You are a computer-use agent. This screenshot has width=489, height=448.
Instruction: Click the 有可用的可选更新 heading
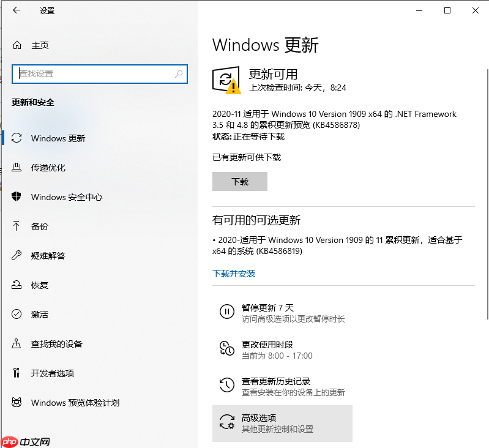click(256, 220)
